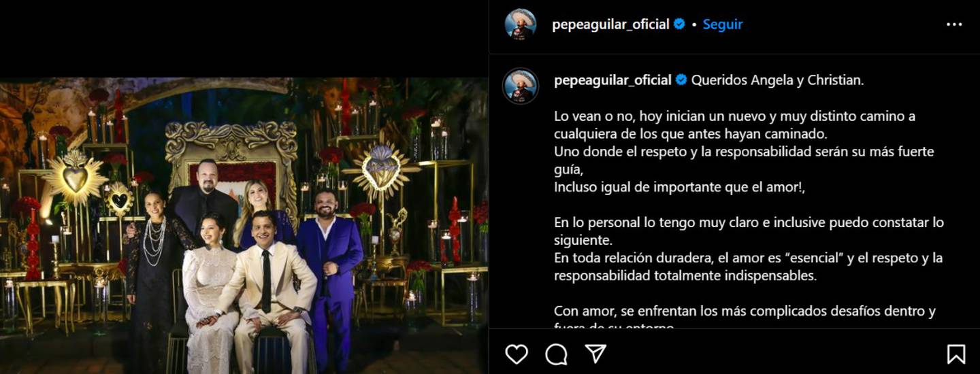Image resolution: width=980 pixels, height=374 pixels.
Task: Open comments with the speech bubble icon
Action: point(556,354)
